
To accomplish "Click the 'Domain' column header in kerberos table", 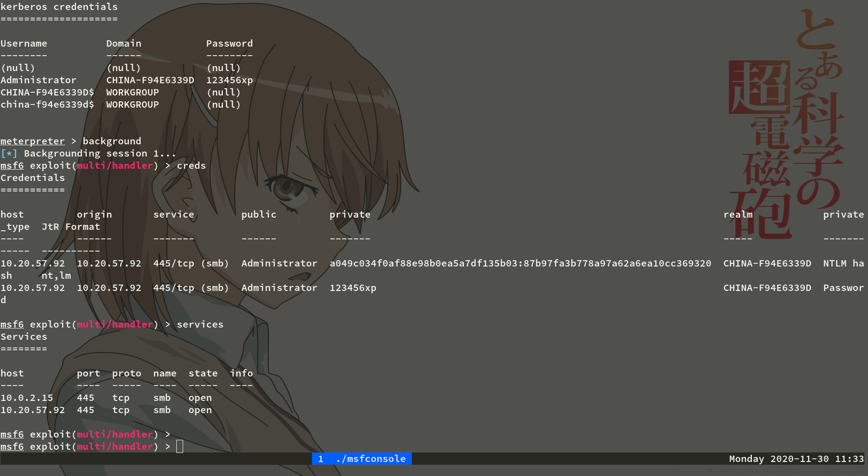I will pyautogui.click(x=124, y=43).
